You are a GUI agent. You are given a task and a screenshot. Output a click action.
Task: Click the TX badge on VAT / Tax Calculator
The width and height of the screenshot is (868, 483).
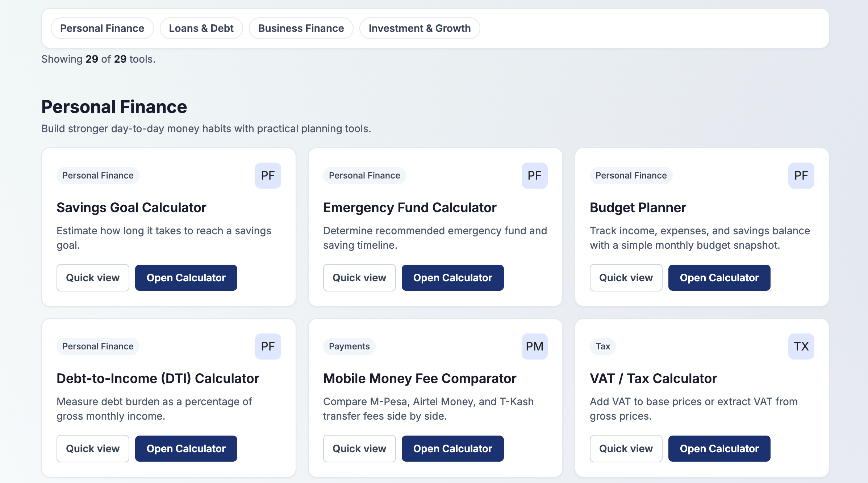(x=801, y=346)
